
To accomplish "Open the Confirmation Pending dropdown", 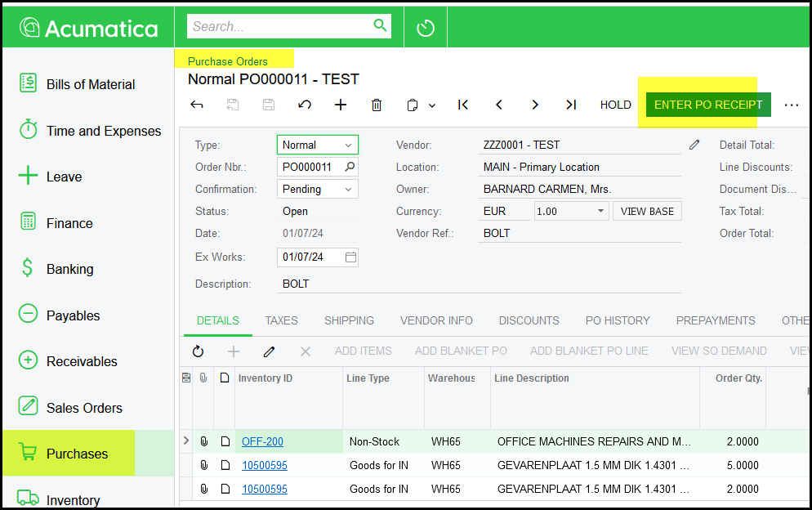I will [349, 190].
